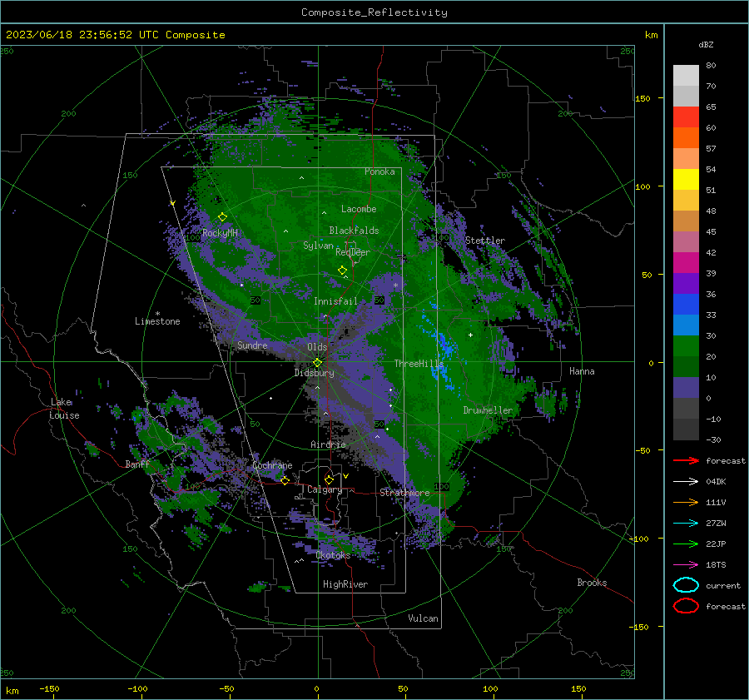The image size is (749, 700).
Task: Select the white 04DK arrow legend icon
Action: [686, 481]
